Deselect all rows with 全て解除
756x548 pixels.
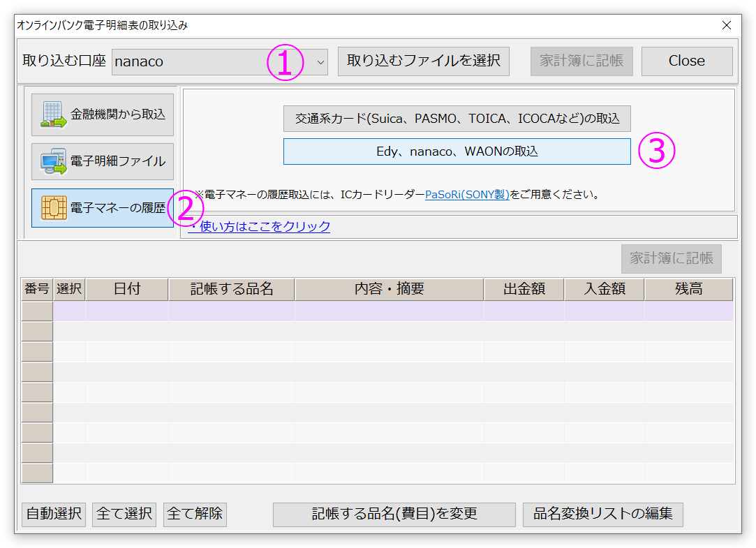(194, 514)
